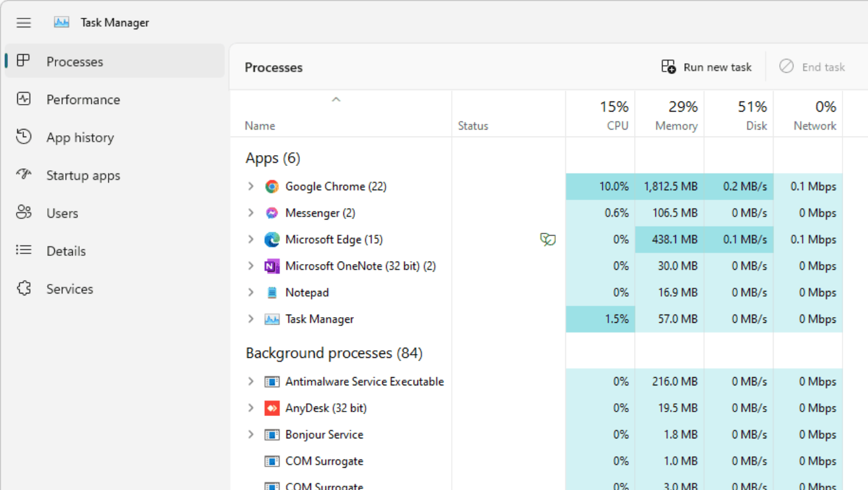Switch to the Performance page
This screenshot has width=868, height=490.
click(115, 100)
